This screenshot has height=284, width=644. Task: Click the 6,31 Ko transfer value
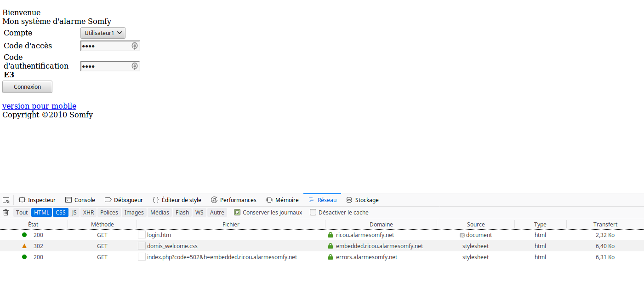click(x=605, y=257)
